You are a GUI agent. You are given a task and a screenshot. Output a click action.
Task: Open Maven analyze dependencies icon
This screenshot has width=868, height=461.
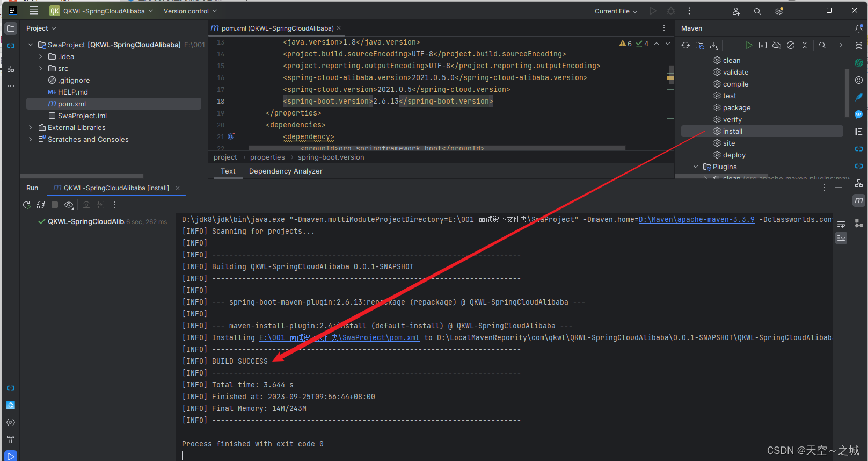tap(822, 45)
